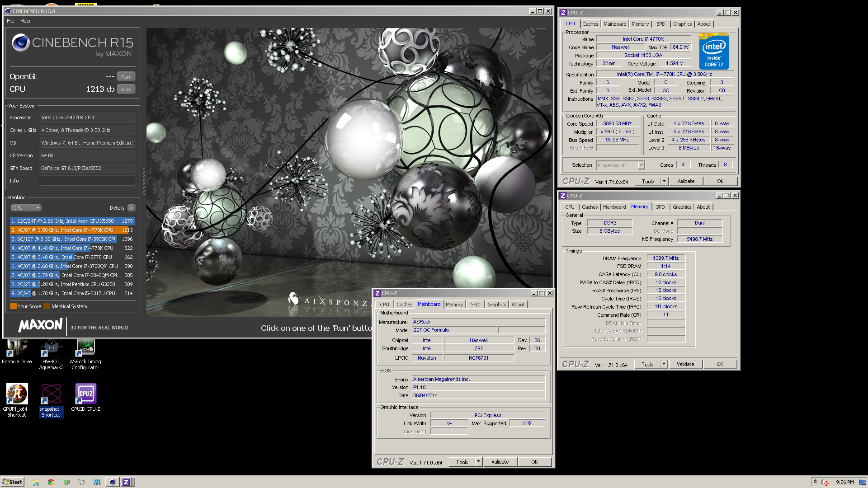868x488 pixels.
Task: Click the title bar icon of CPU-Z CPU window
Action: tap(563, 13)
